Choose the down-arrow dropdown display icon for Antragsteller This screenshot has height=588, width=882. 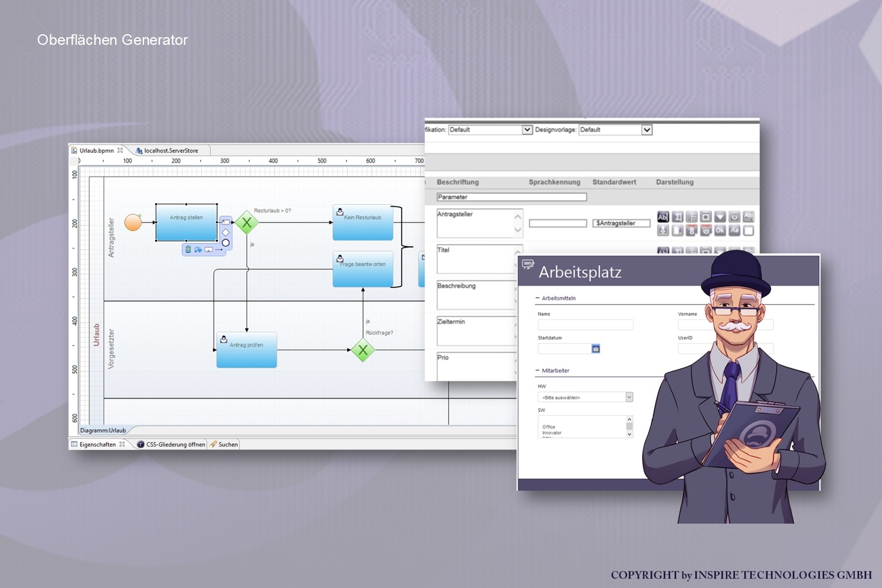pos(720,217)
